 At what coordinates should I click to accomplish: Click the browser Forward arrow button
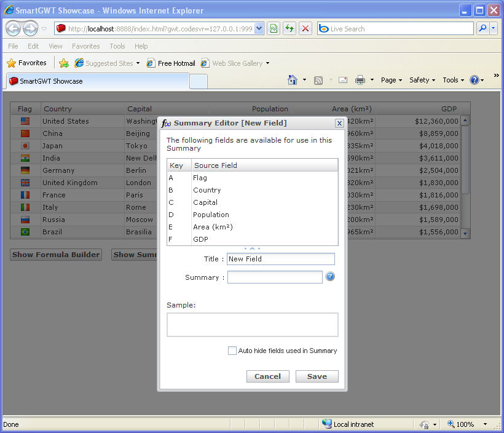coord(31,29)
